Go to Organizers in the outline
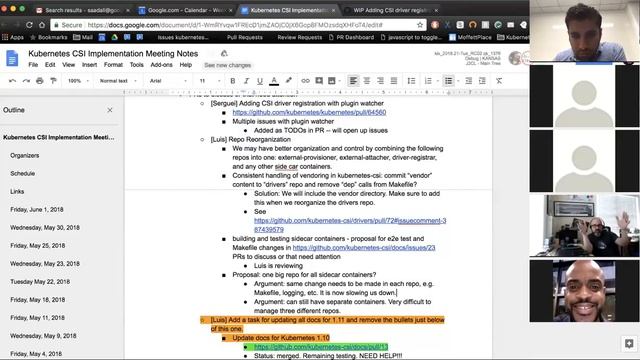This screenshot has height=360, width=640. point(25,156)
